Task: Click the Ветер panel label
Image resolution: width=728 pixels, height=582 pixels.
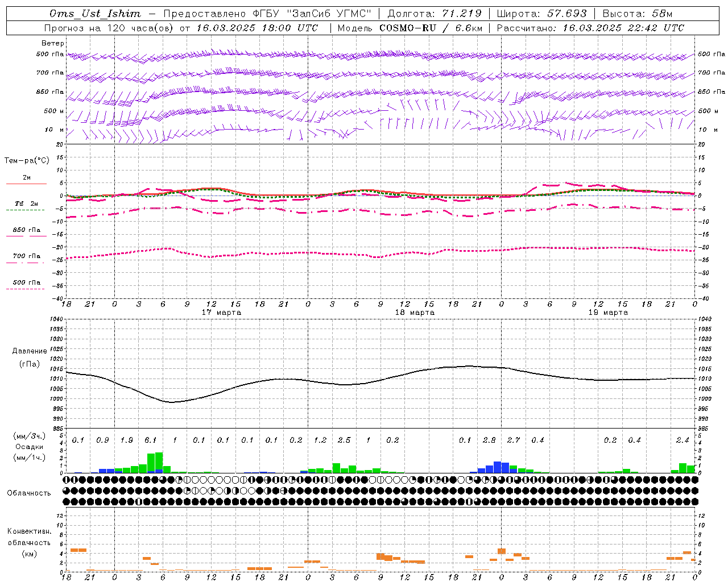Action: (x=52, y=43)
